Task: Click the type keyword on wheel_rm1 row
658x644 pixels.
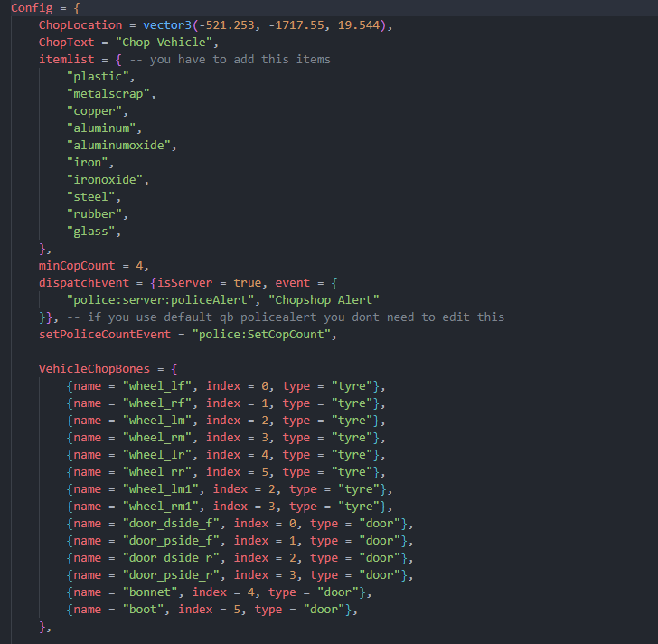Action: click(x=303, y=507)
